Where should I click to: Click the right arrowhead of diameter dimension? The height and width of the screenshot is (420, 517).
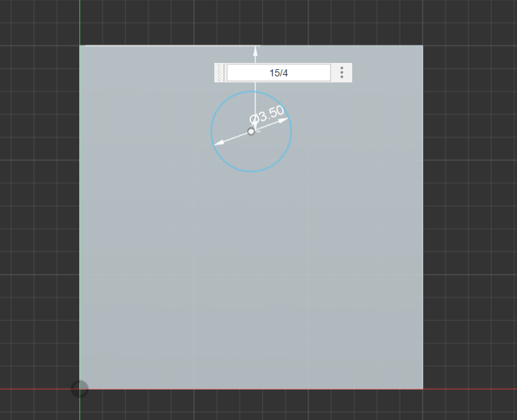tap(284, 120)
